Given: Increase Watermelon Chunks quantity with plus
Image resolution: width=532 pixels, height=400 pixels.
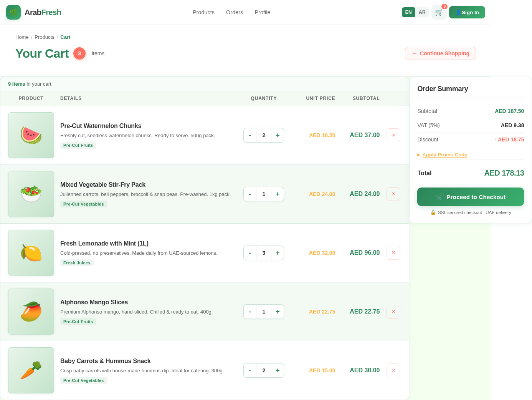Looking at the screenshot, I should (278, 135).
